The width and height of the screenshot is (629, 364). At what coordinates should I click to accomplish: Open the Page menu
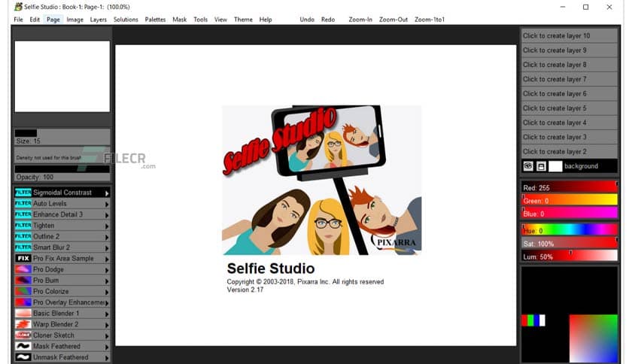tap(53, 20)
